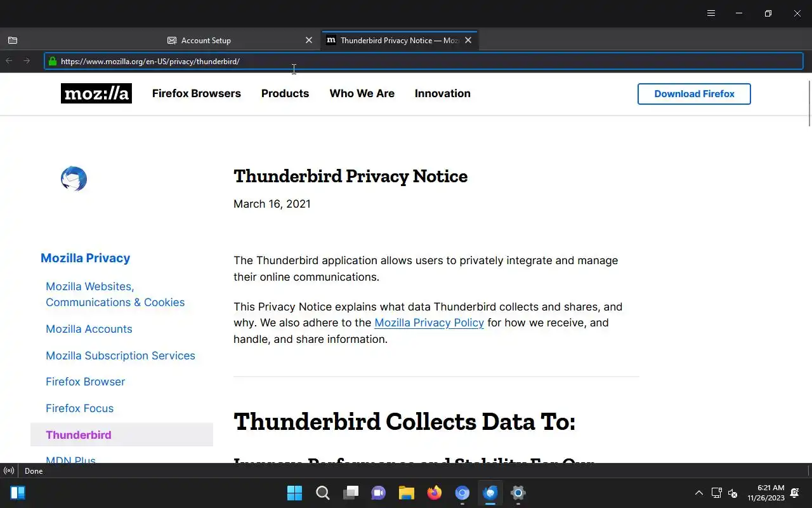Click the status bar online indicator icon

pos(9,471)
